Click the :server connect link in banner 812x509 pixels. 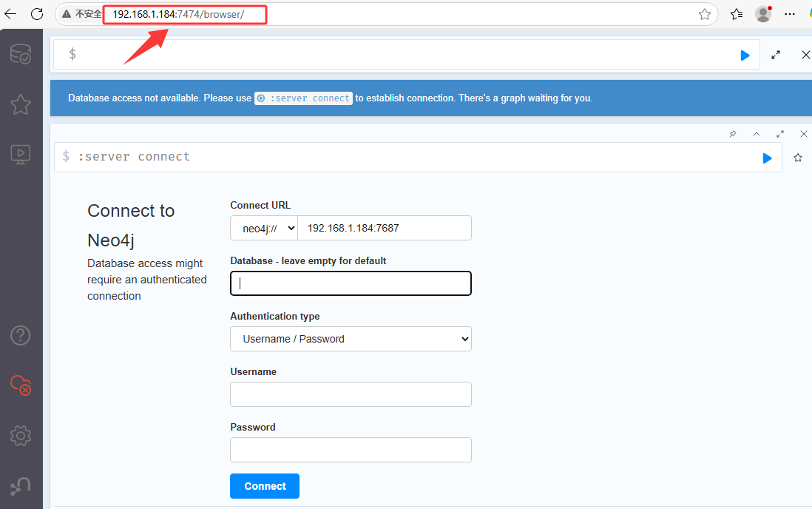point(303,98)
